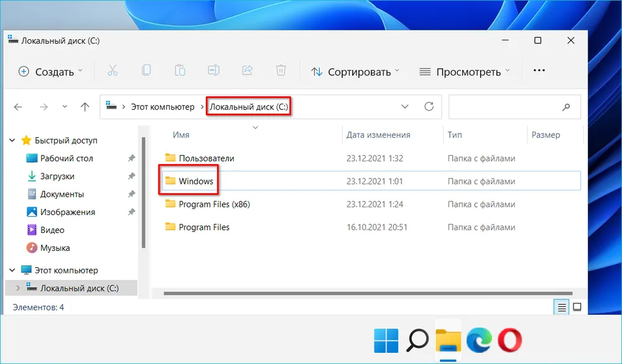
Task: Click the Rename icon in toolbar
Action: [213, 71]
